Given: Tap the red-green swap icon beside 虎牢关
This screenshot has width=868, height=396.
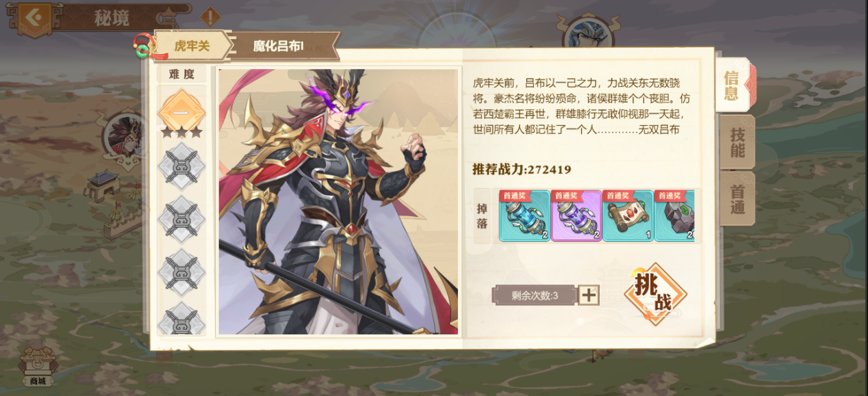Looking at the screenshot, I should click(x=143, y=46).
